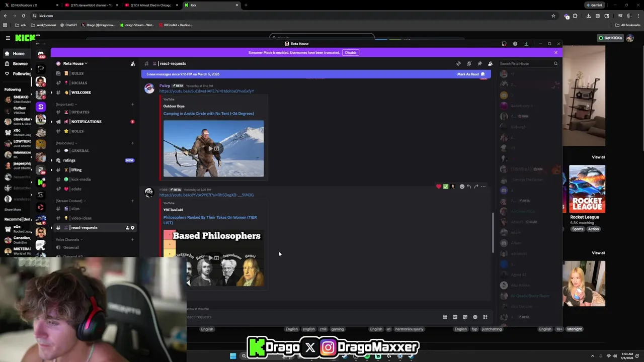Open add reaction emoji picker on message
Screen dimensions: 644x362
pyautogui.click(x=462, y=187)
